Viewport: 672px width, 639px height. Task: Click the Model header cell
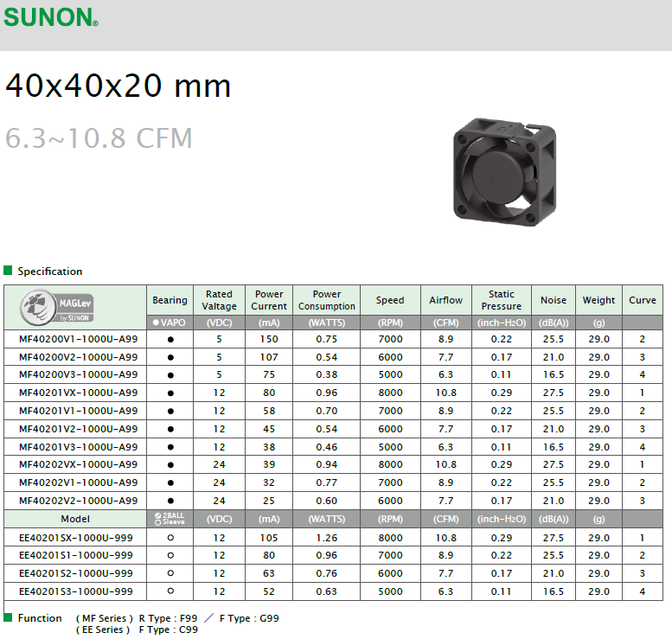[75, 519]
